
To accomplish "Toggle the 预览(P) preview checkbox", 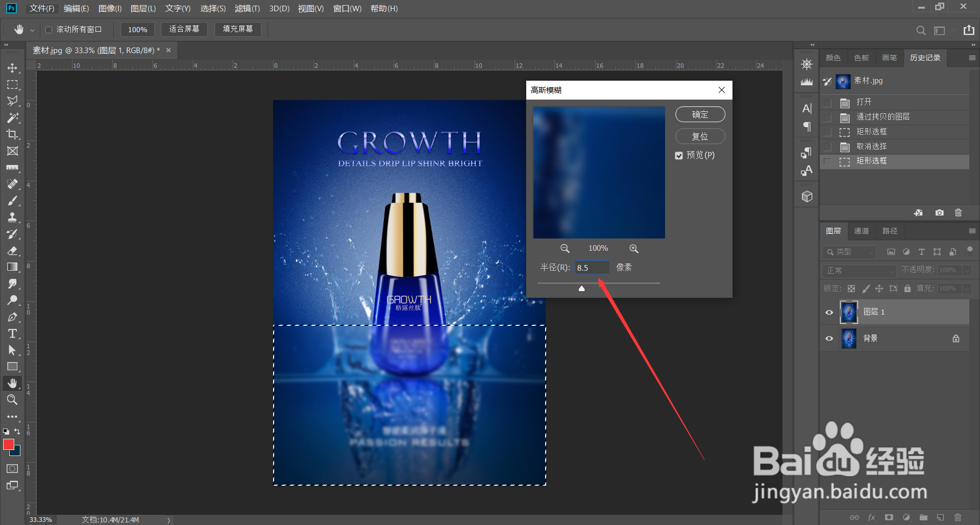I will (x=679, y=156).
